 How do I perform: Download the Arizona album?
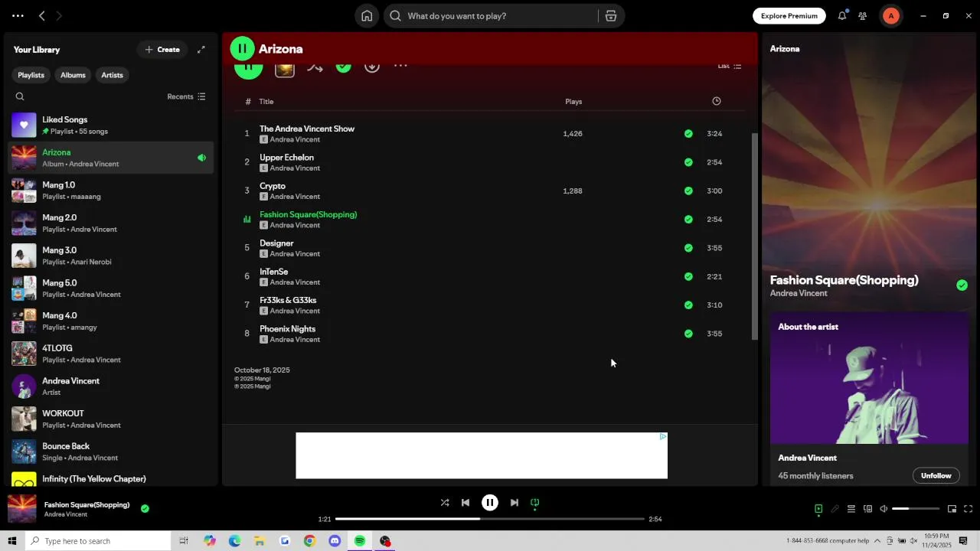[372, 67]
